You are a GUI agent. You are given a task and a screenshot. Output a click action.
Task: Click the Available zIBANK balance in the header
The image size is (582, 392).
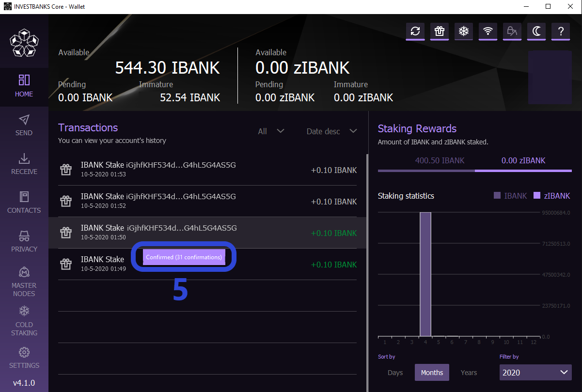click(x=302, y=68)
